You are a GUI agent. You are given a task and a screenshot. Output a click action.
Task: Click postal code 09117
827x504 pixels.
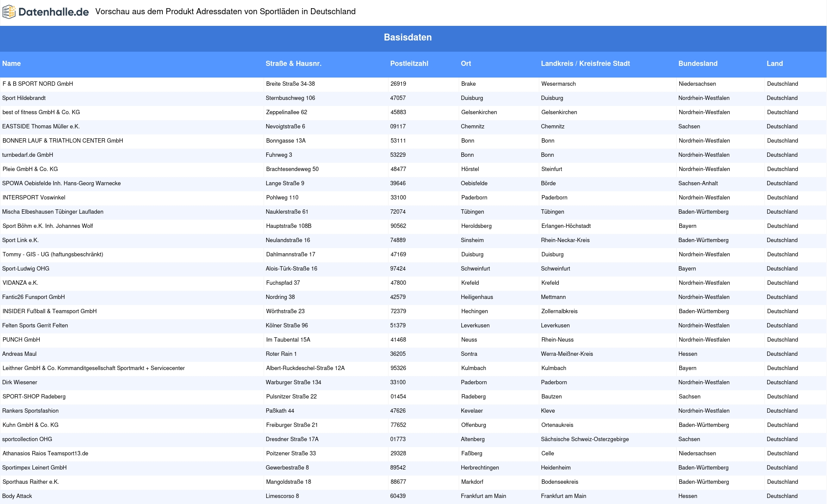click(398, 126)
